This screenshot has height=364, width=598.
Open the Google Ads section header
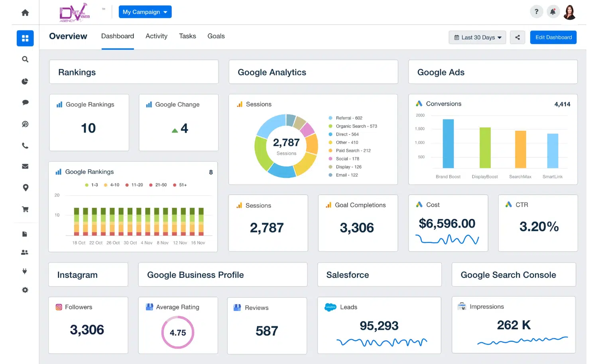click(x=493, y=72)
